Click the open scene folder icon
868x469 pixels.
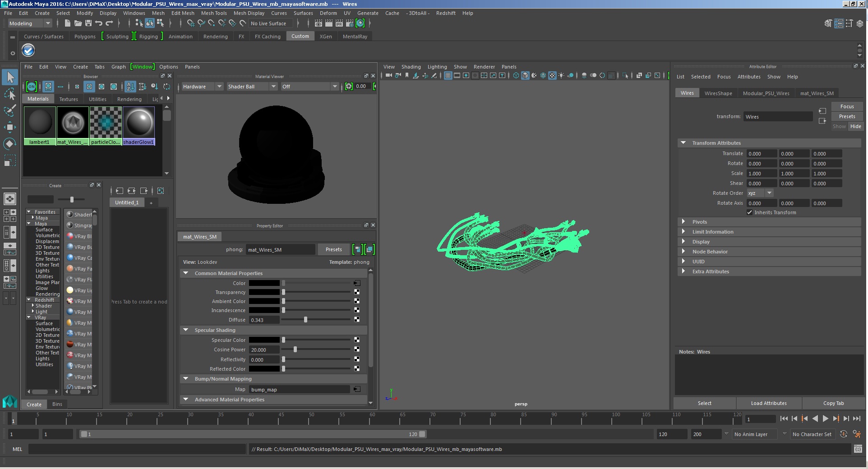point(78,23)
